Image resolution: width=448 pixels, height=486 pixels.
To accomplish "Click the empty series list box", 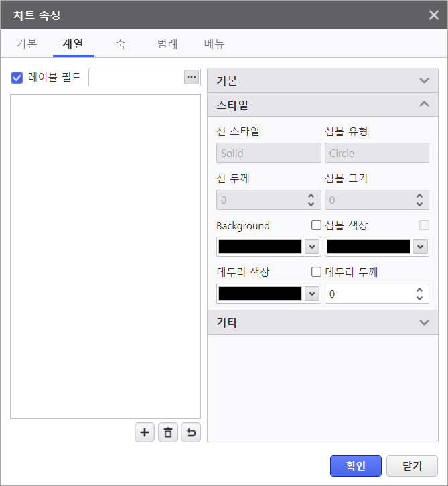I will [x=106, y=256].
